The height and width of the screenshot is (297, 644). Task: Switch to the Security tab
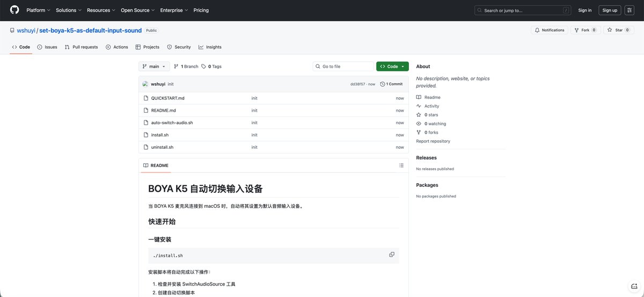[179, 47]
